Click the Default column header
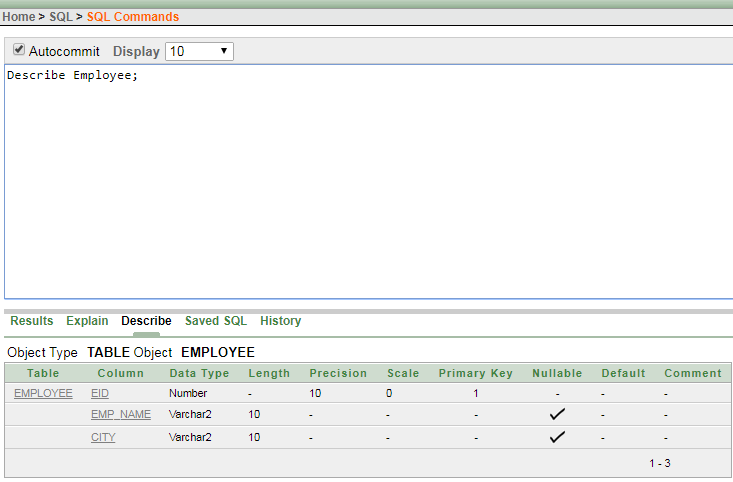733x482 pixels. pos(623,373)
